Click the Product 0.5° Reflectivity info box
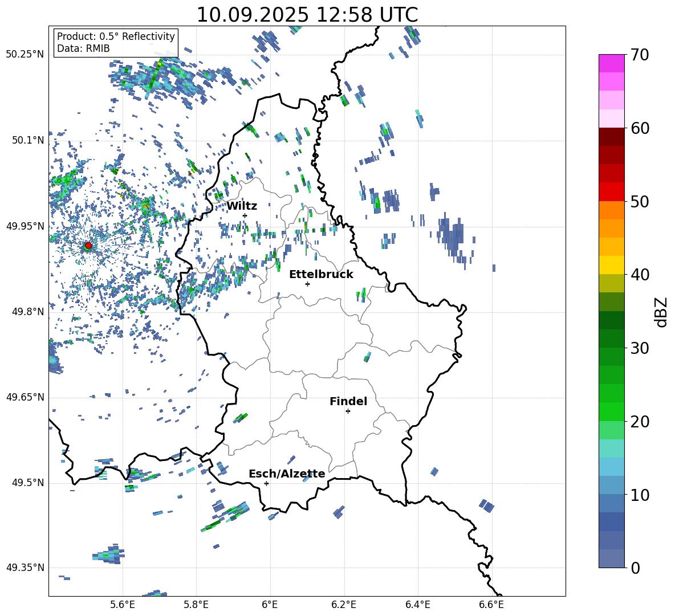This screenshot has width=675, height=616. [x=116, y=42]
